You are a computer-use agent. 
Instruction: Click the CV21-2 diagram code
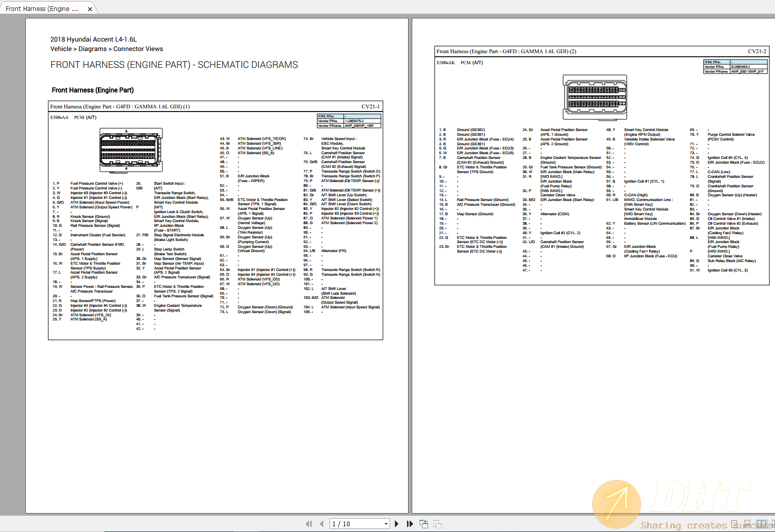(x=757, y=52)
